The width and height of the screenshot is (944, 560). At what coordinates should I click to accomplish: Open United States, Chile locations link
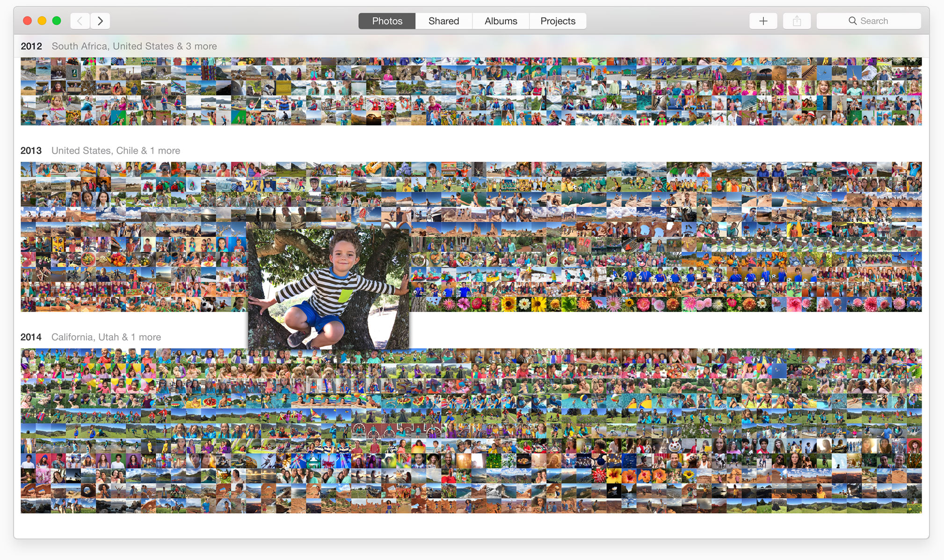[116, 151]
